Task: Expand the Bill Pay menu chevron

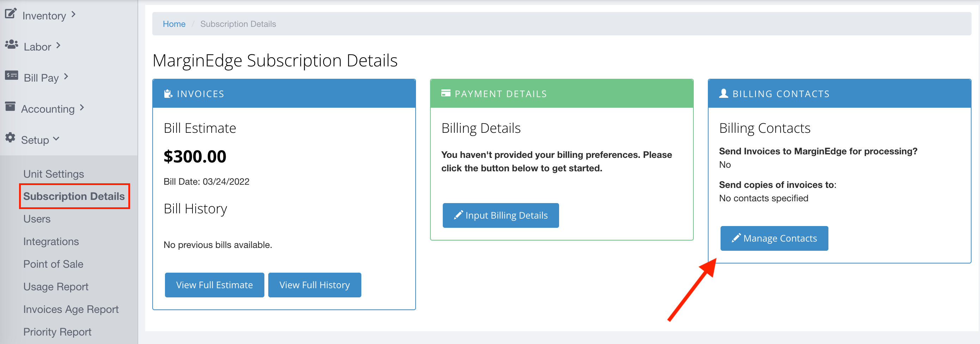Action: click(66, 77)
